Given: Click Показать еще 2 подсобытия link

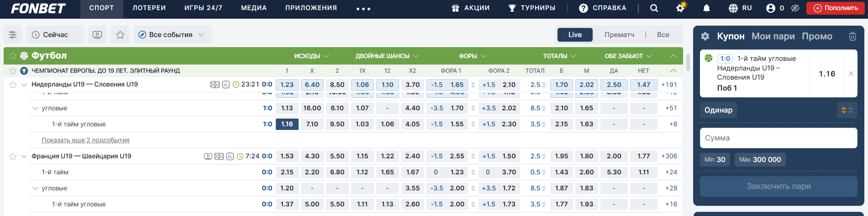Looking at the screenshot, I should tap(85, 140).
